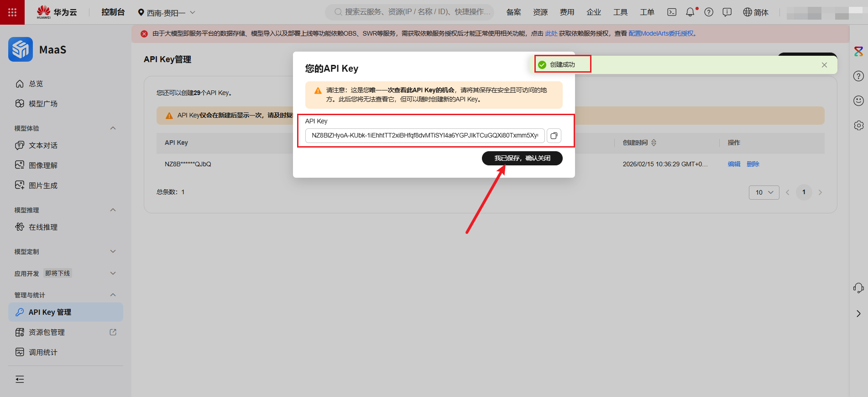Open the help question mark in the top bar
Screen dimensions: 868x397
[x=709, y=12]
